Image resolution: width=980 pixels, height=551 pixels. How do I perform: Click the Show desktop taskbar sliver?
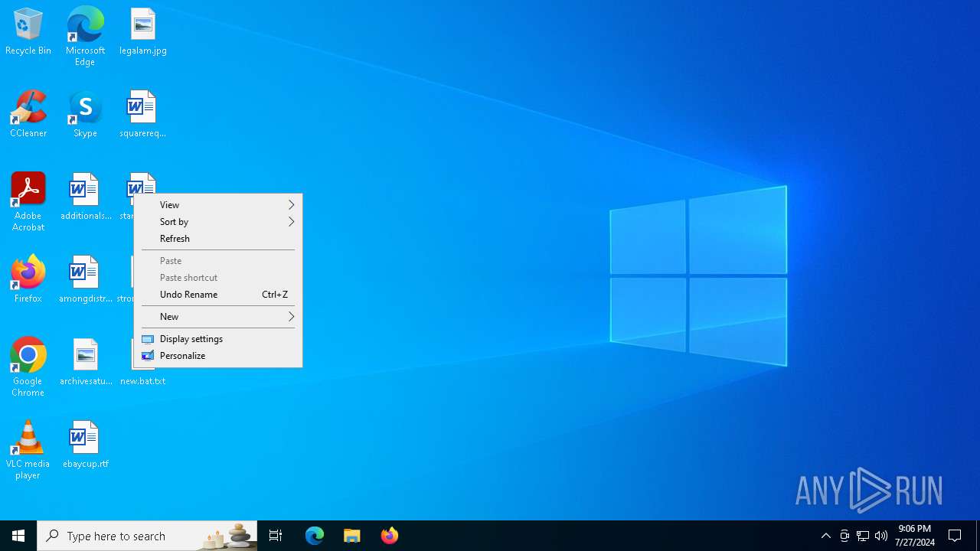pyautogui.click(x=978, y=536)
